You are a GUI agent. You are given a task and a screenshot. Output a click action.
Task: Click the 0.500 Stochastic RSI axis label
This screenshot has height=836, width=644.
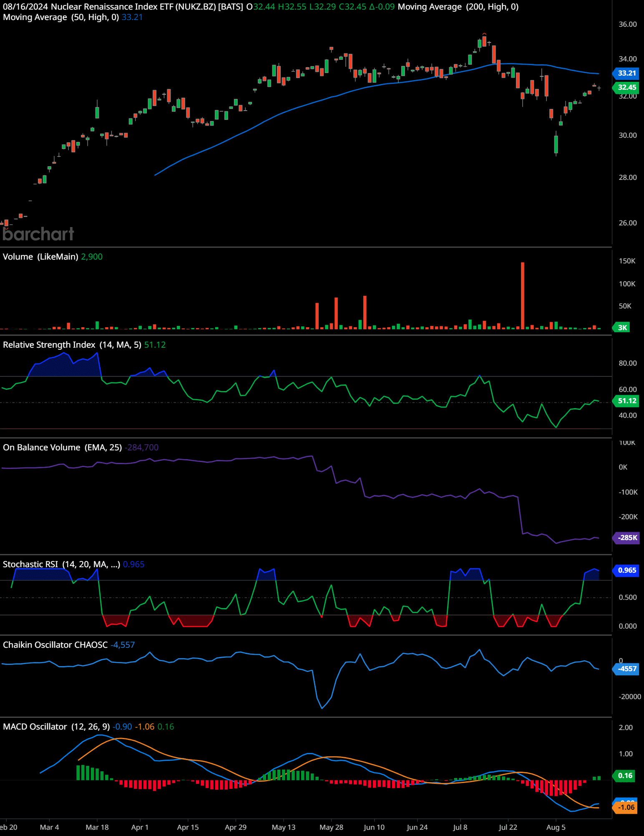pyautogui.click(x=628, y=597)
